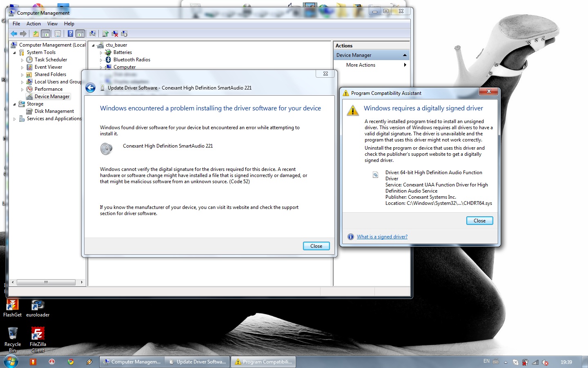
Task: Go back in the Update Driver wizard
Action: 91,88
